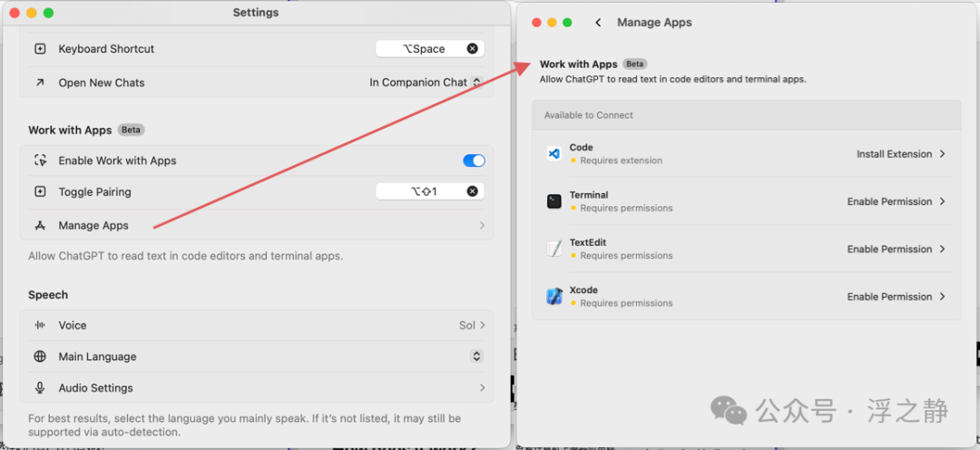Click the Voice waveform icon
Image resolution: width=980 pixels, height=450 pixels.
pos(40,325)
